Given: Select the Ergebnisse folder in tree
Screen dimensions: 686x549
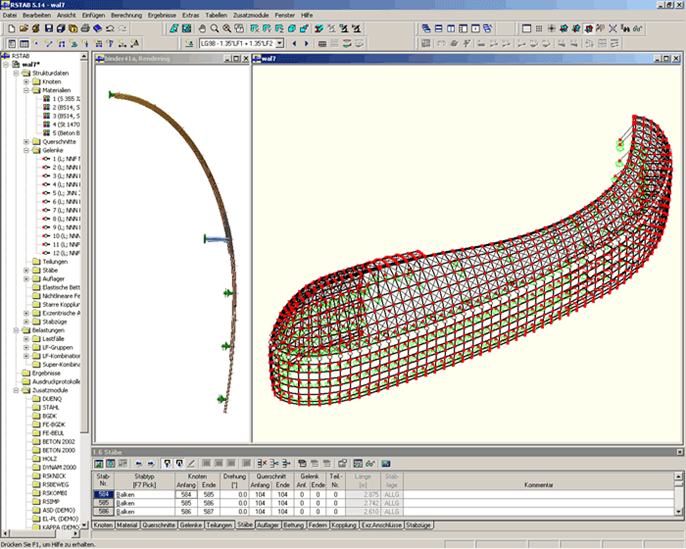Looking at the screenshot, I should click(x=46, y=373).
